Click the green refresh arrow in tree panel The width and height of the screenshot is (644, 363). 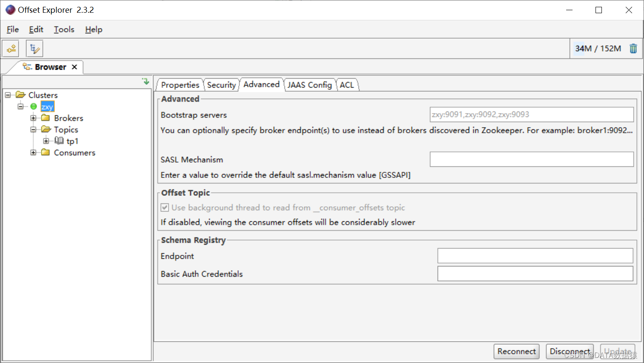coord(145,81)
